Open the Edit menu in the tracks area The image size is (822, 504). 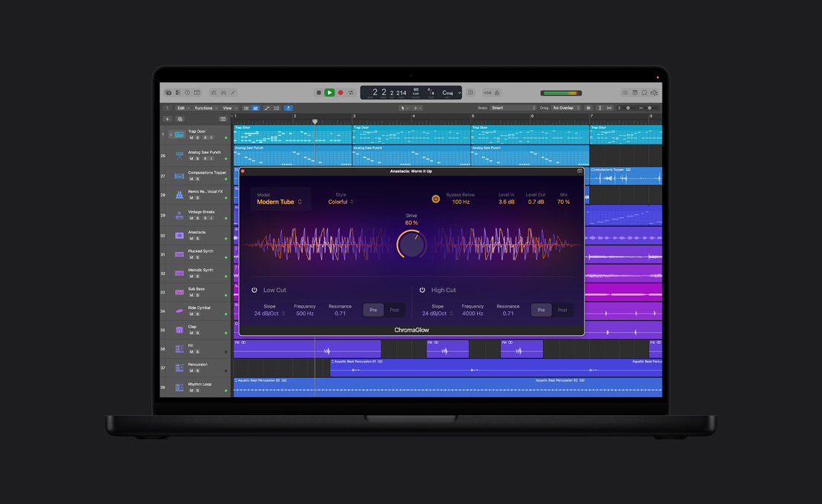[180, 108]
